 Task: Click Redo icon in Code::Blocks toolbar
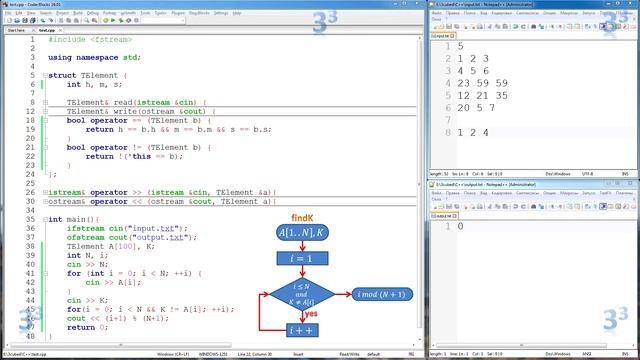click(x=51, y=20)
